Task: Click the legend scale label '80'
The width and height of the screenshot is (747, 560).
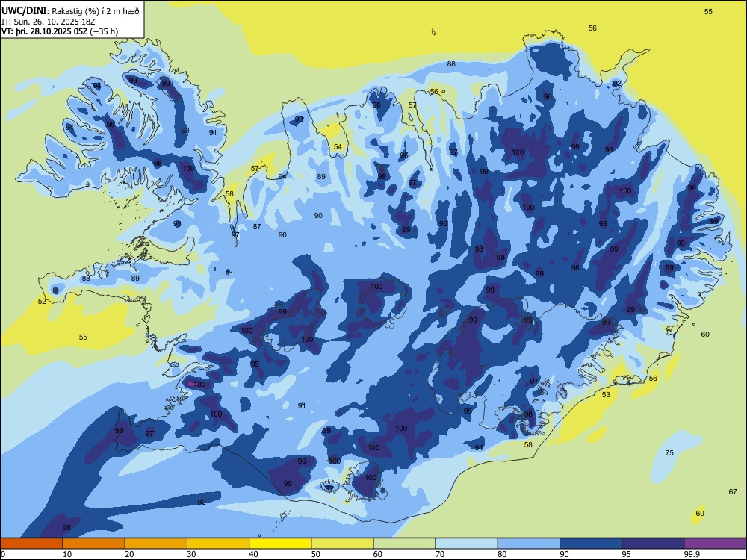Action: point(502,554)
